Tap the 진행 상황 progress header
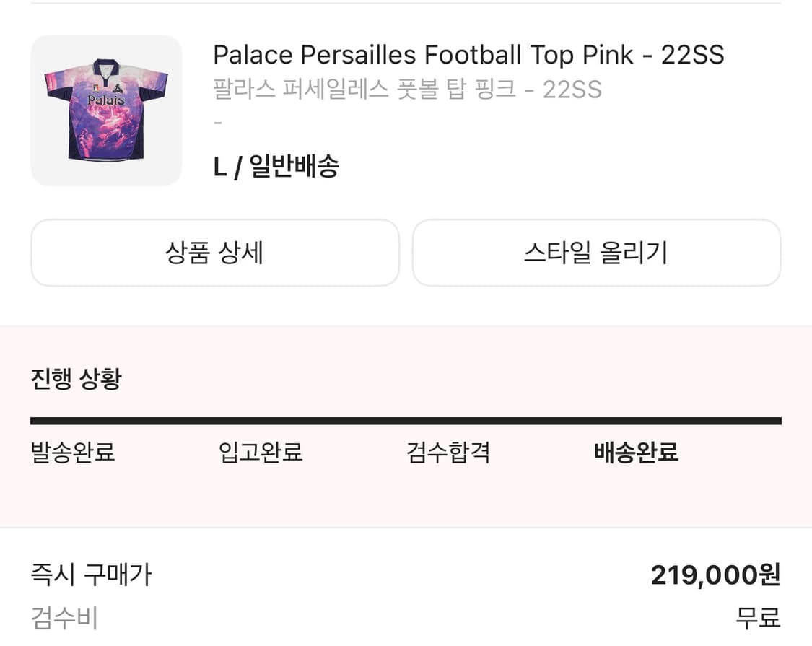 click(x=75, y=377)
